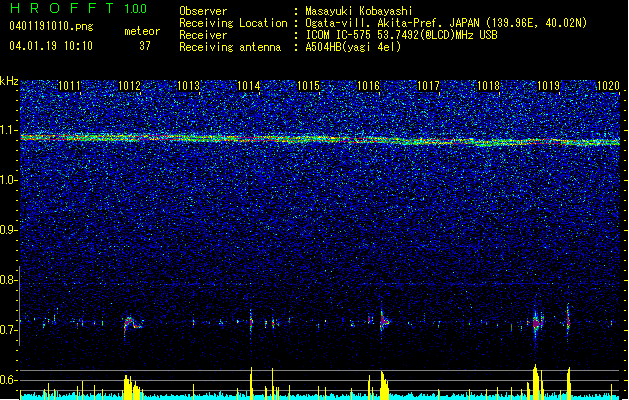
Task: Click the 1014 time marker
Action: 249,86
